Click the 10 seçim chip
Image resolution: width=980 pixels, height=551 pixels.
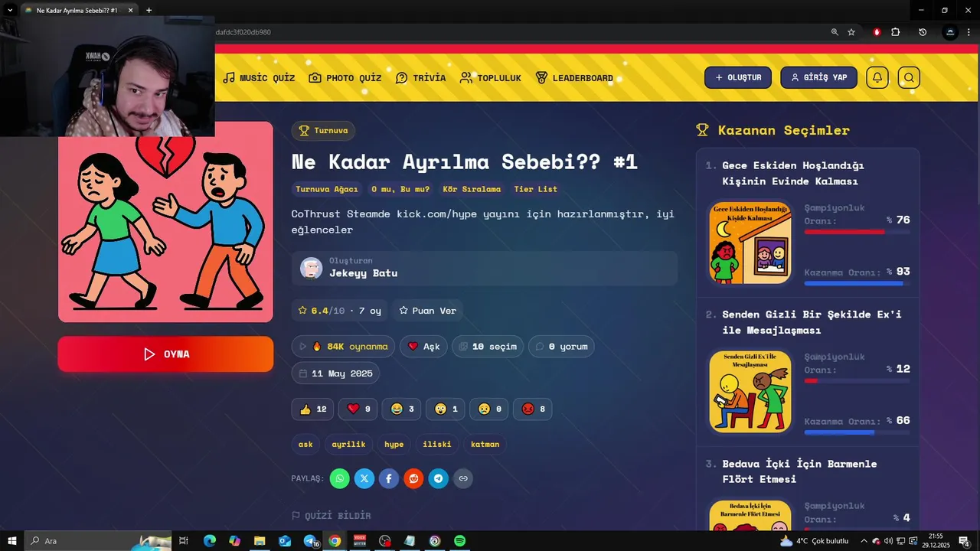click(488, 347)
